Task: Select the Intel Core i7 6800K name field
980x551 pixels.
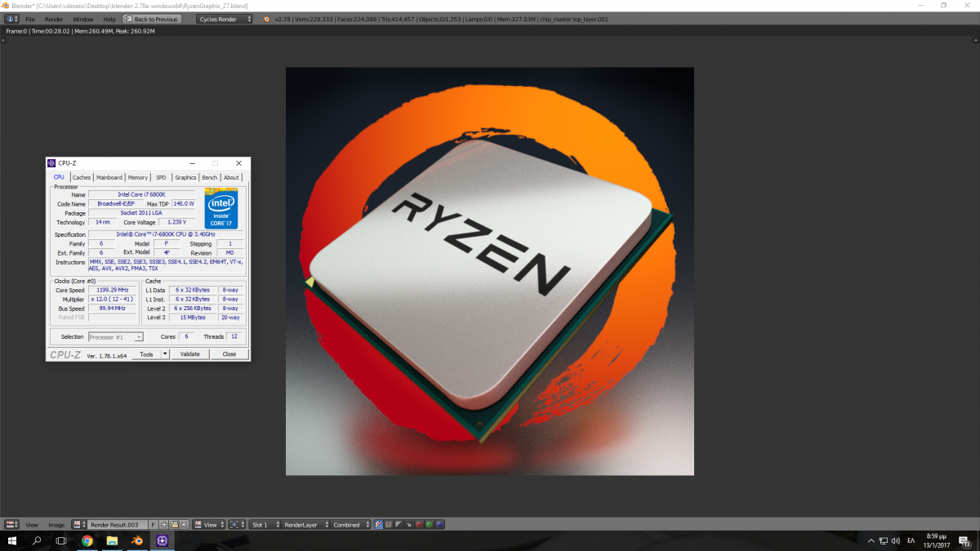Action: 141,194
